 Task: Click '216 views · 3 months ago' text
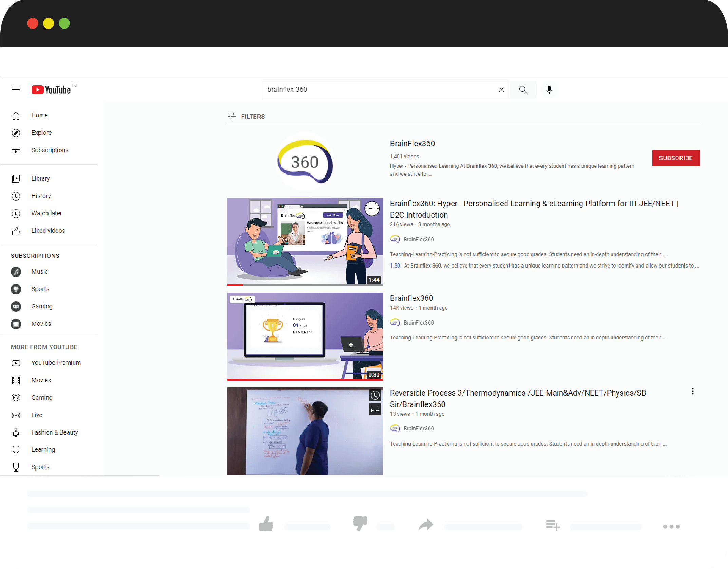(420, 224)
